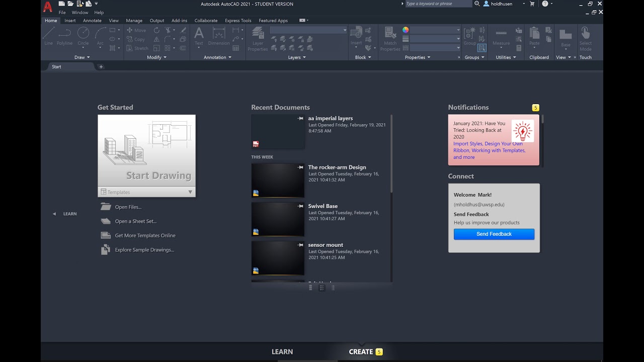Viewport: 644px width, 362px height.
Task: Open Layer Properties manager
Action: point(258,39)
